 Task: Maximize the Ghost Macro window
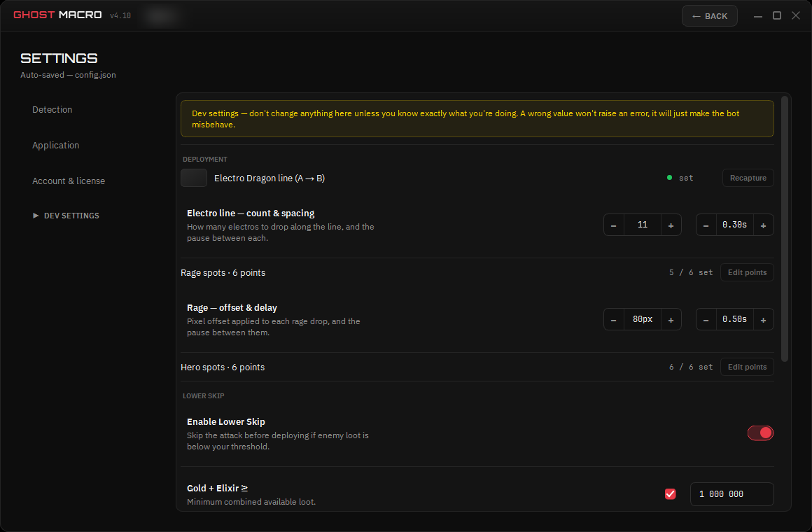777,15
